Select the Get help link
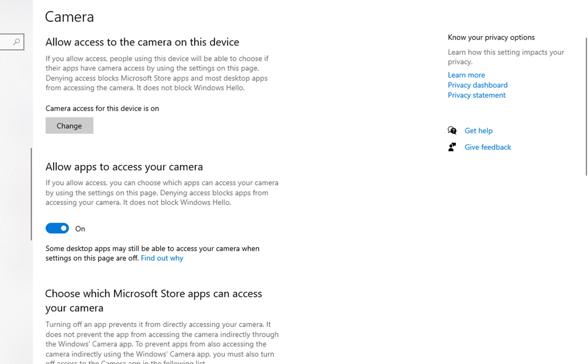 [479, 131]
